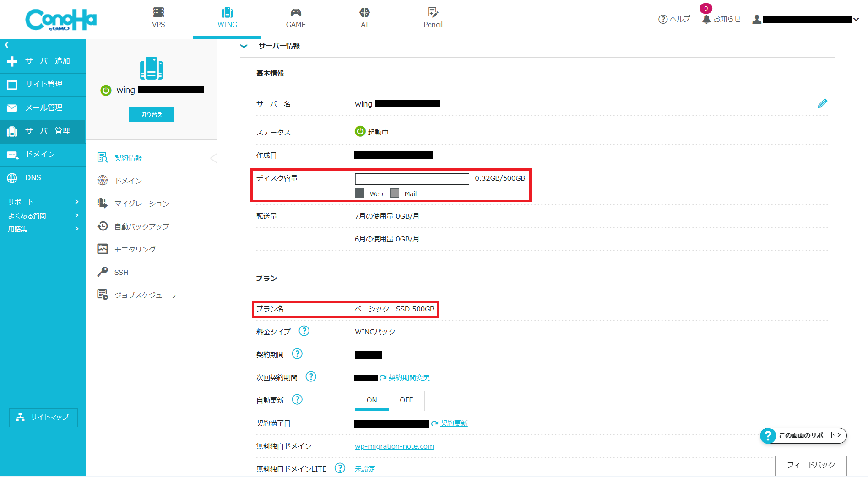This screenshot has width=868, height=477.
Task: Open お知らせ notifications bell
Action: 721,19
